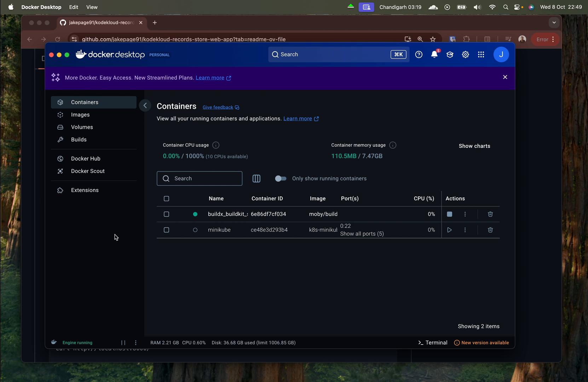Toggle Only show running containers

[281, 179]
